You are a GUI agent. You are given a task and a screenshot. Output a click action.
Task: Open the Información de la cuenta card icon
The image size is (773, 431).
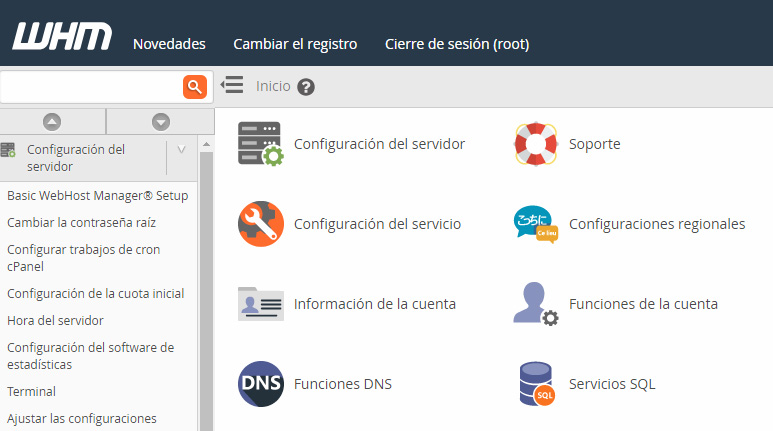pyautogui.click(x=260, y=304)
